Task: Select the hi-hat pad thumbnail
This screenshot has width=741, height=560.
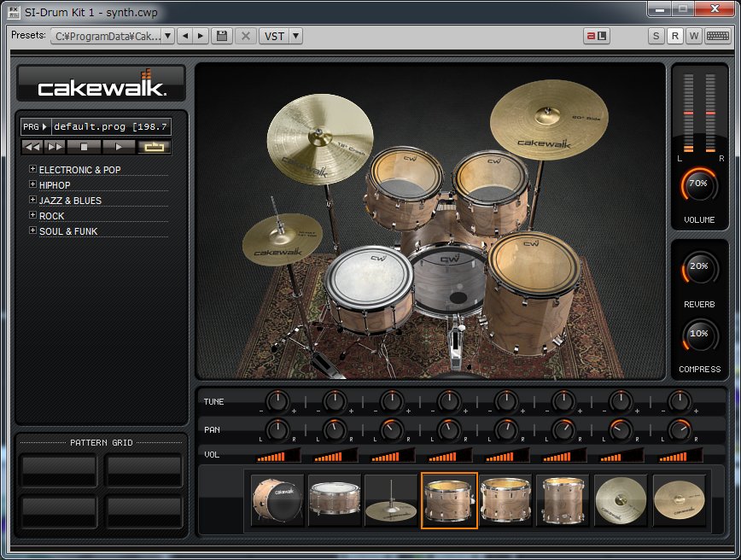Action: pyautogui.click(x=391, y=500)
